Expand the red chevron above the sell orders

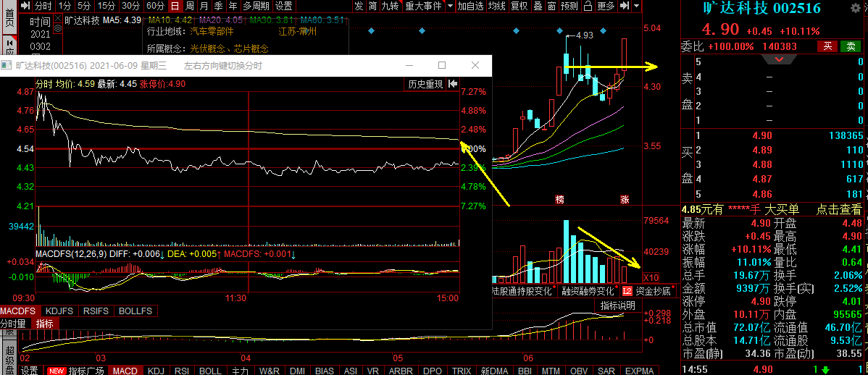click(x=779, y=59)
